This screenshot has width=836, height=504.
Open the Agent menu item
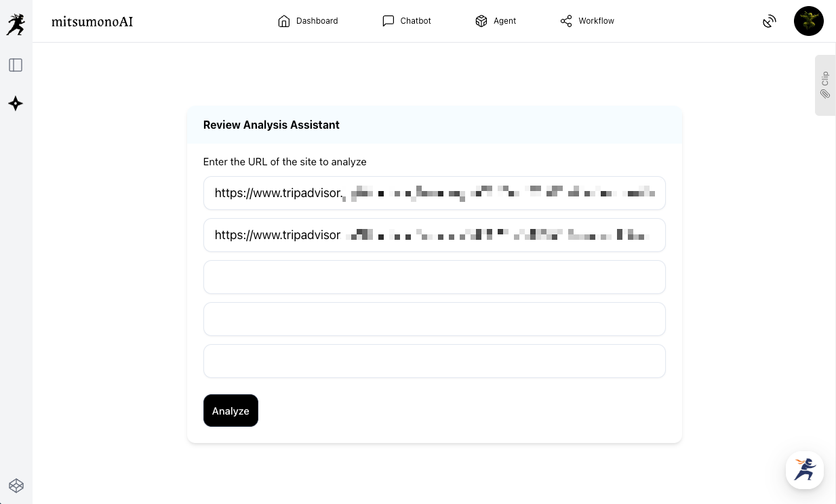[x=496, y=21]
